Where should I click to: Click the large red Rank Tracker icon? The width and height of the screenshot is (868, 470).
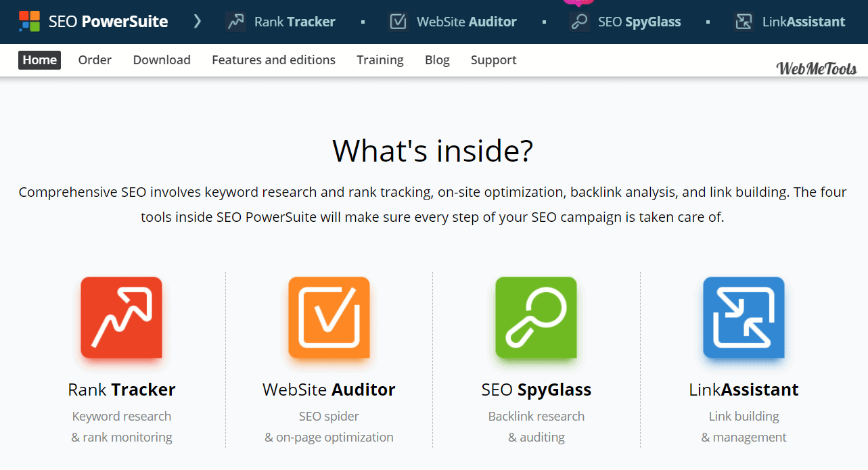(x=122, y=317)
